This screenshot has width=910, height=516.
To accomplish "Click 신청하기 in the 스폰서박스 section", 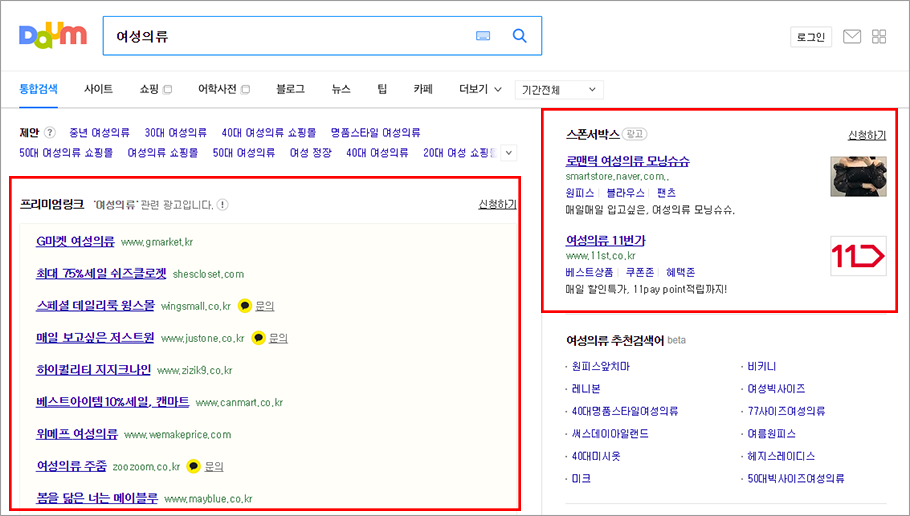I will (x=867, y=135).
